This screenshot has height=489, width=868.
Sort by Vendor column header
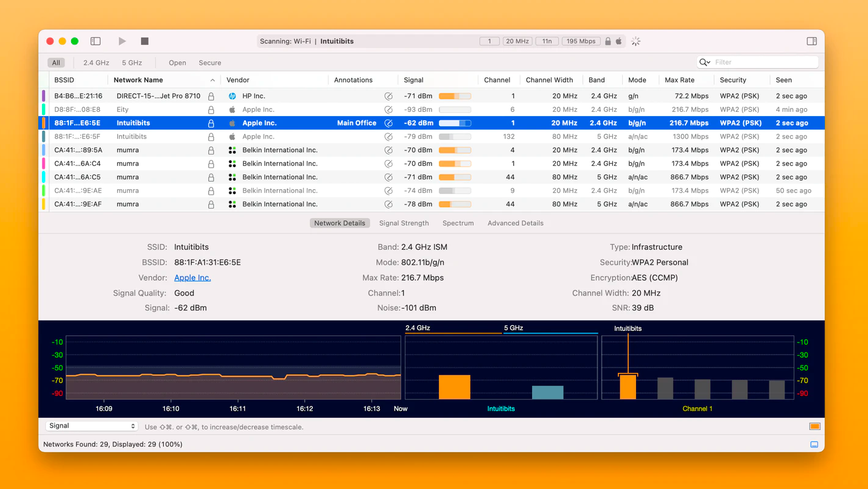click(x=238, y=80)
